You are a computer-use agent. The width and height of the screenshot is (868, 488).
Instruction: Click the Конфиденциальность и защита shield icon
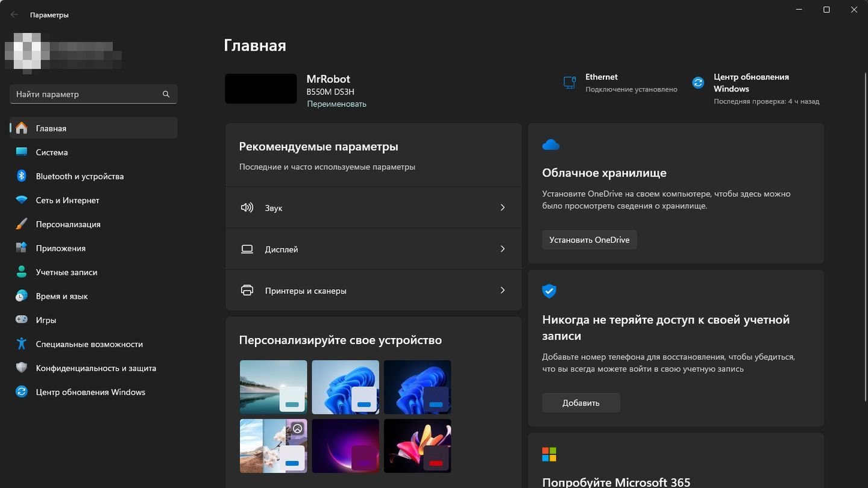point(22,368)
